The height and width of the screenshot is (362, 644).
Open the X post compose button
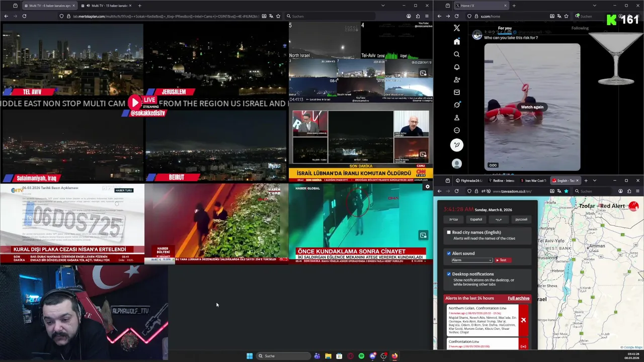coord(457,145)
